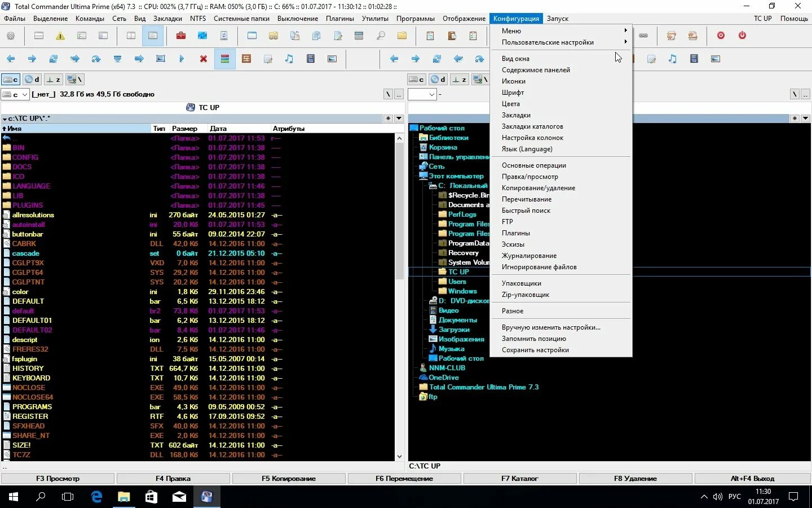The height and width of the screenshot is (508, 812).
Task: Click the abacus icon in second toolbar
Action: (x=246, y=59)
